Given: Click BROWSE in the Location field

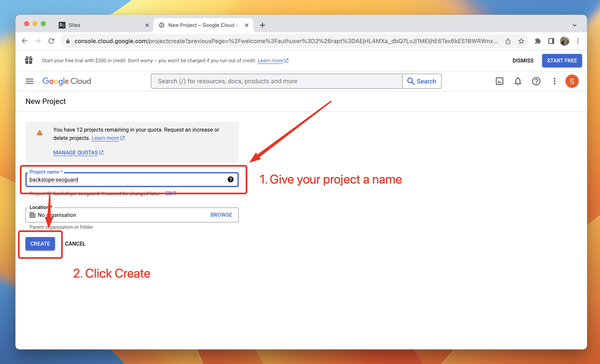Looking at the screenshot, I should tap(221, 215).
